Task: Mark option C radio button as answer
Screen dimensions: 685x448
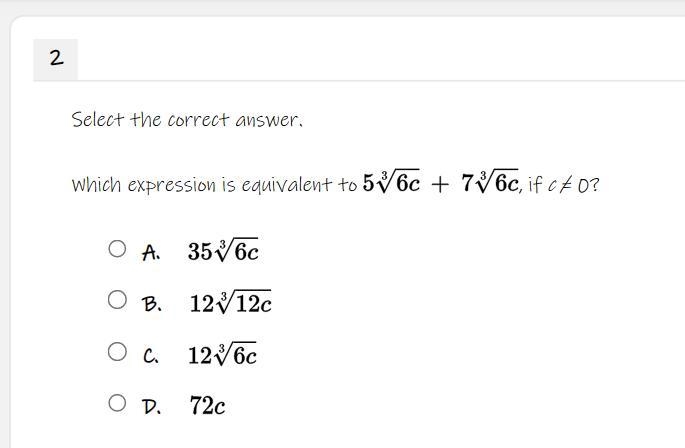Action: (117, 351)
